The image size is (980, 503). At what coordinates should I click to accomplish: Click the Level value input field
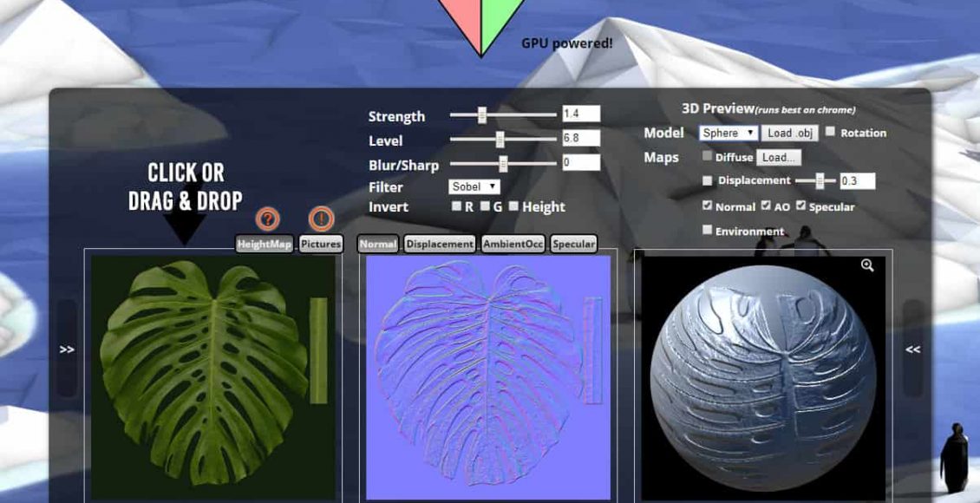tap(581, 138)
